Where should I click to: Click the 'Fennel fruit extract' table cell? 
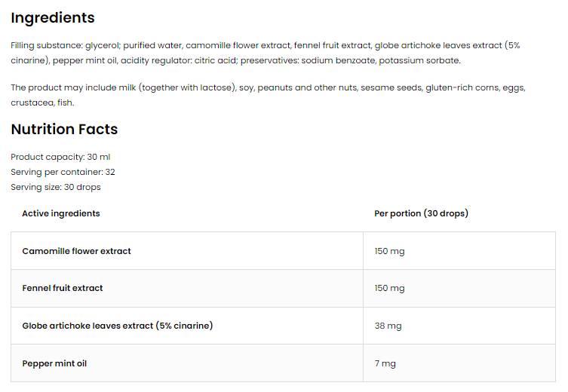[63, 288]
